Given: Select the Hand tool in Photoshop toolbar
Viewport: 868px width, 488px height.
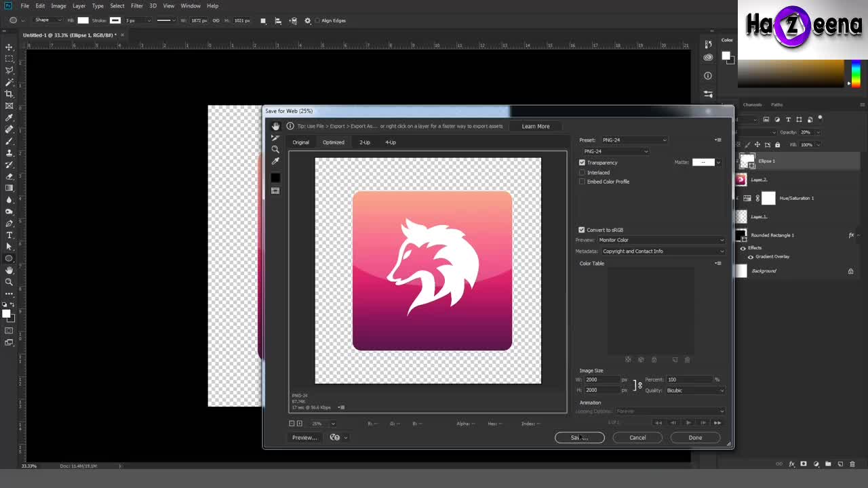Looking at the screenshot, I should (9, 270).
